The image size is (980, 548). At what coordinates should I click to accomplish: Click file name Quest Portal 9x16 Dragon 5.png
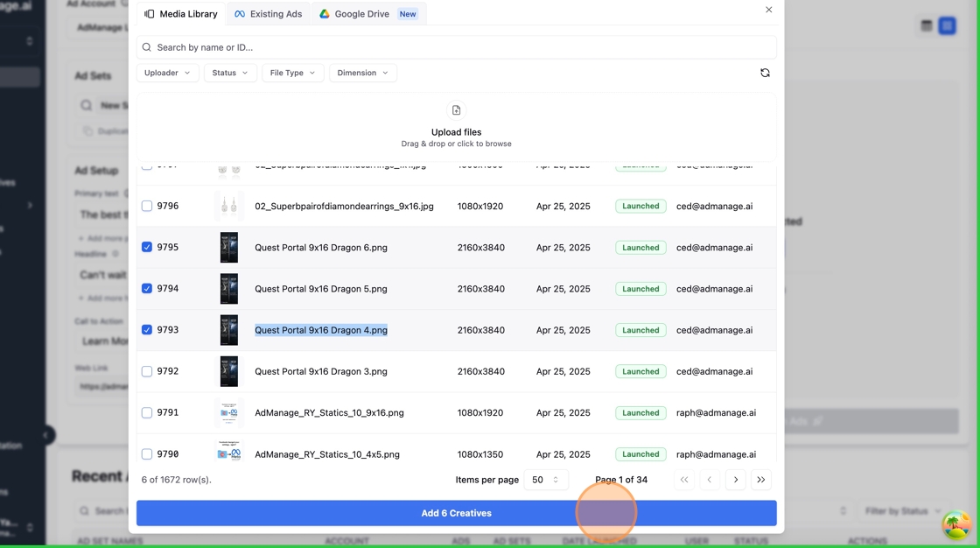tap(320, 288)
